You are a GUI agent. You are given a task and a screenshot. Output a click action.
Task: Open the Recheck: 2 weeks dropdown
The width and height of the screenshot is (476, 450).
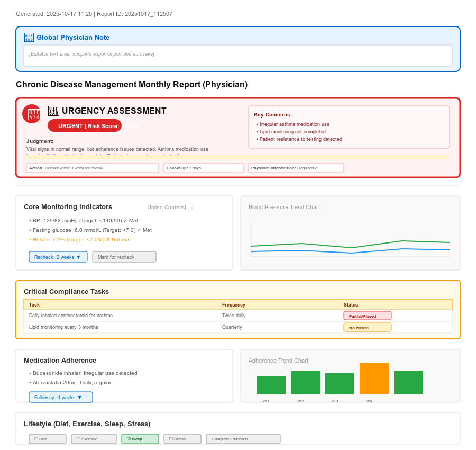click(x=58, y=257)
